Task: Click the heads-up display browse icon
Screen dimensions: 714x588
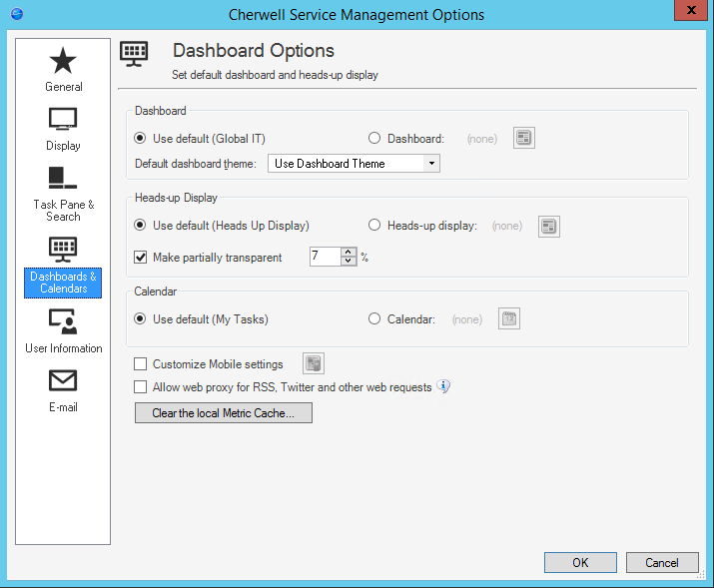Action: pyautogui.click(x=548, y=227)
